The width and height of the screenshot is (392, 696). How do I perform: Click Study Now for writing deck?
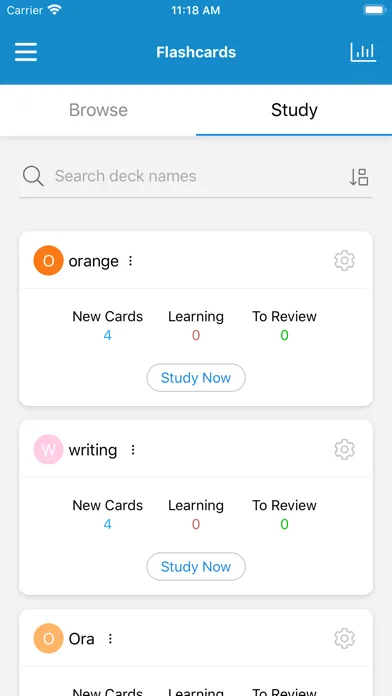196,567
